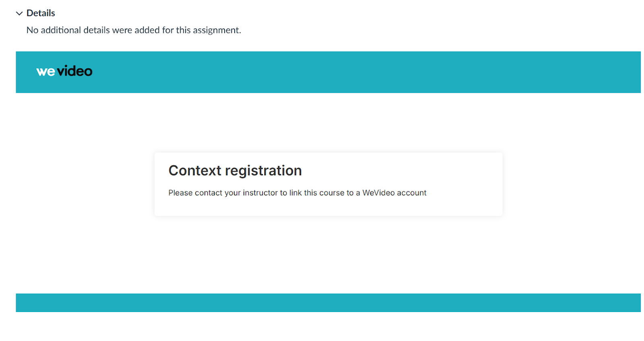Click empty teal header area beside logo

(x=362, y=72)
